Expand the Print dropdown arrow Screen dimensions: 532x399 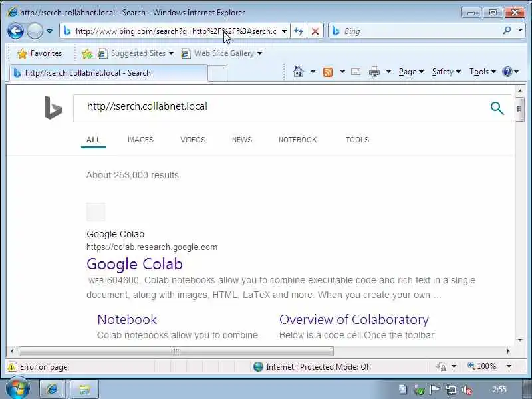point(389,72)
